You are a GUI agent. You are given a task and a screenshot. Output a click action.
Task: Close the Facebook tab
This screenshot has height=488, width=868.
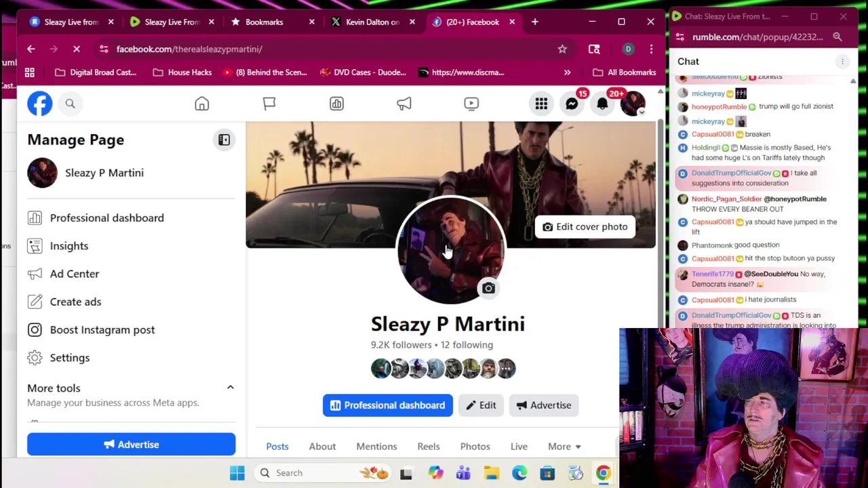(x=512, y=22)
